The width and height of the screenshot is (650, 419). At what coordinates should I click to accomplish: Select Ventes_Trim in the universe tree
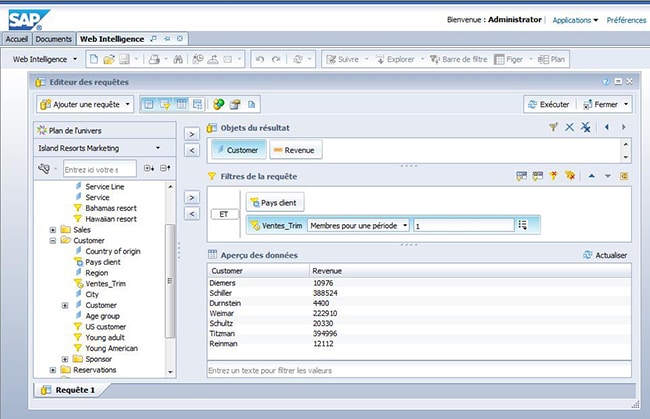pos(105,283)
